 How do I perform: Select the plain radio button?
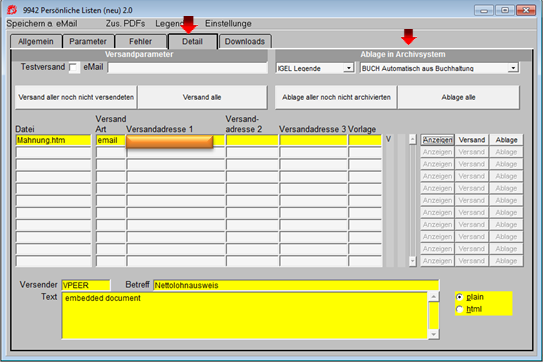pos(460,297)
